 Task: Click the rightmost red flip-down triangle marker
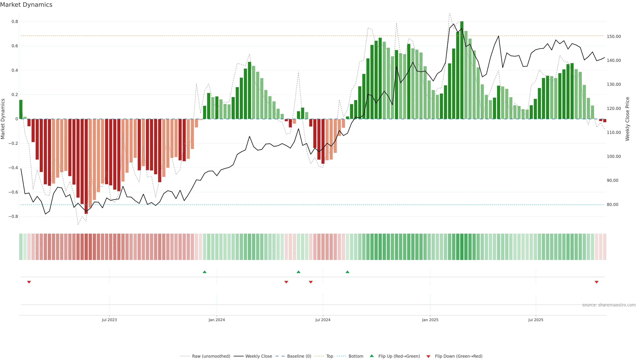[x=597, y=282]
